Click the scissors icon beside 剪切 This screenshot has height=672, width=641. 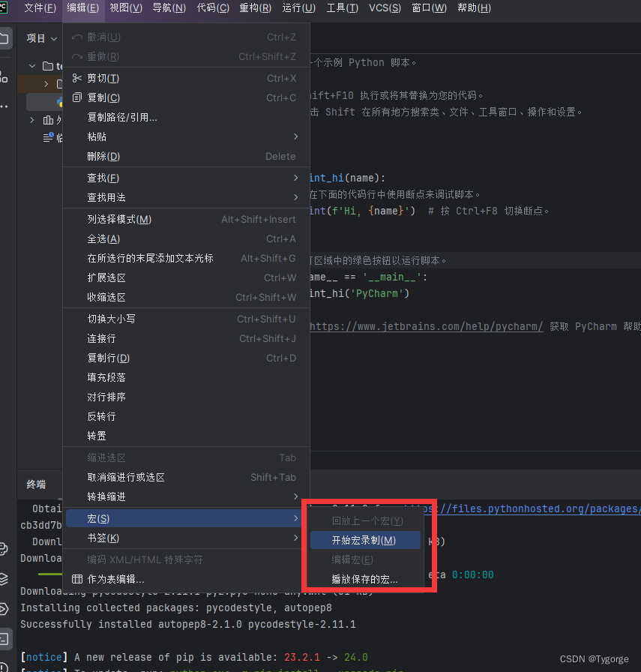pos(77,77)
